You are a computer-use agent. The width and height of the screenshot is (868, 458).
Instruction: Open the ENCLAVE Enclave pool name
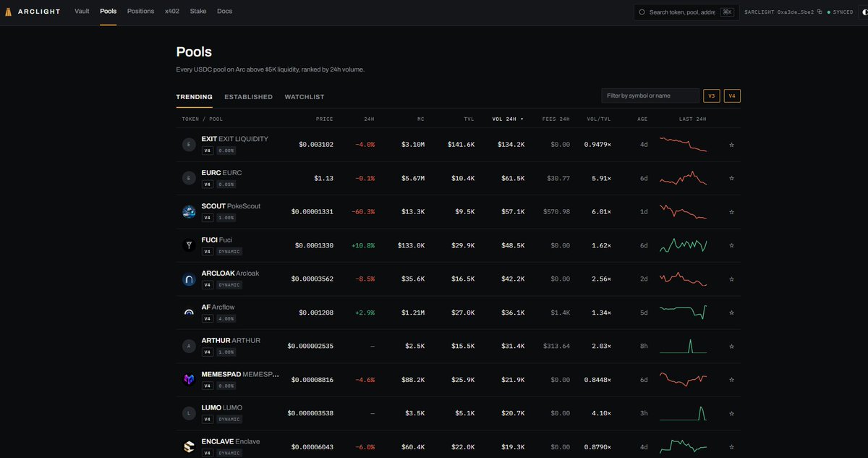(230, 441)
